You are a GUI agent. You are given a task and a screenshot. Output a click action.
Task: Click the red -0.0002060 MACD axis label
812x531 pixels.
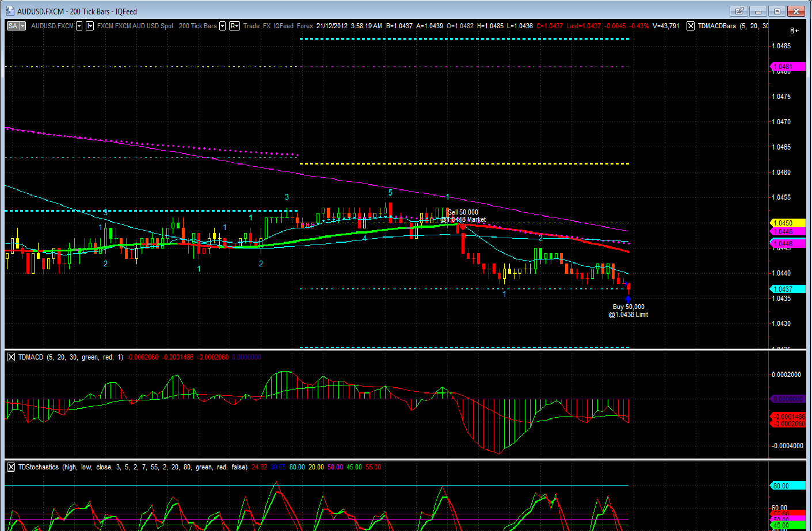pos(787,424)
